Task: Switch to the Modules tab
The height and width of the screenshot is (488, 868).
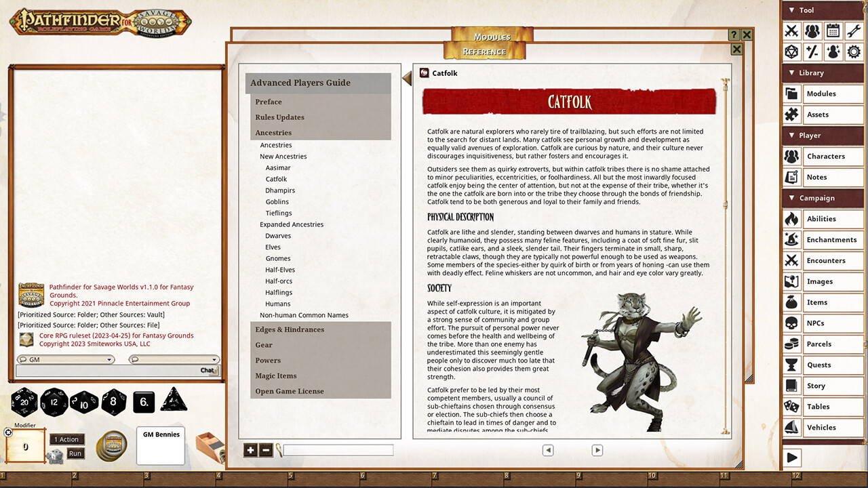Action: coord(492,36)
